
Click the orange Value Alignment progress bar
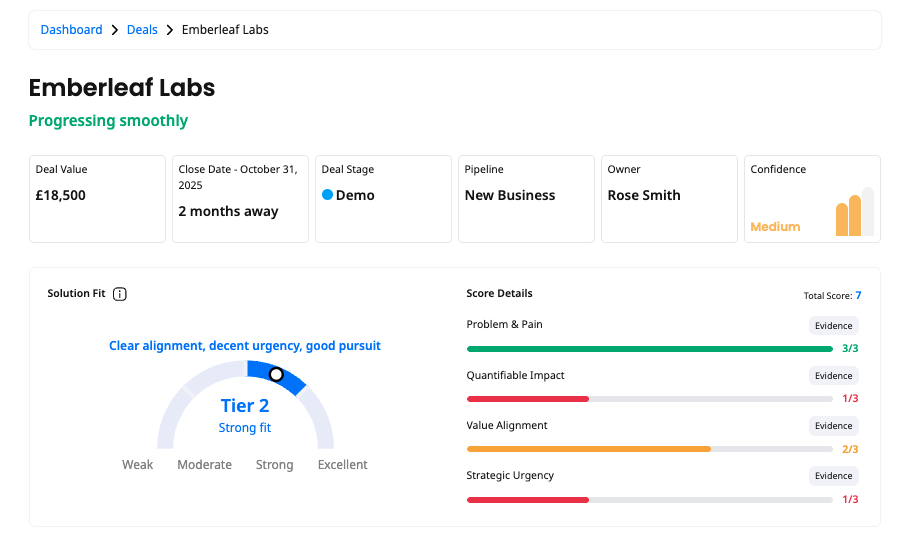pyautogui.click(x=588, y=449)
